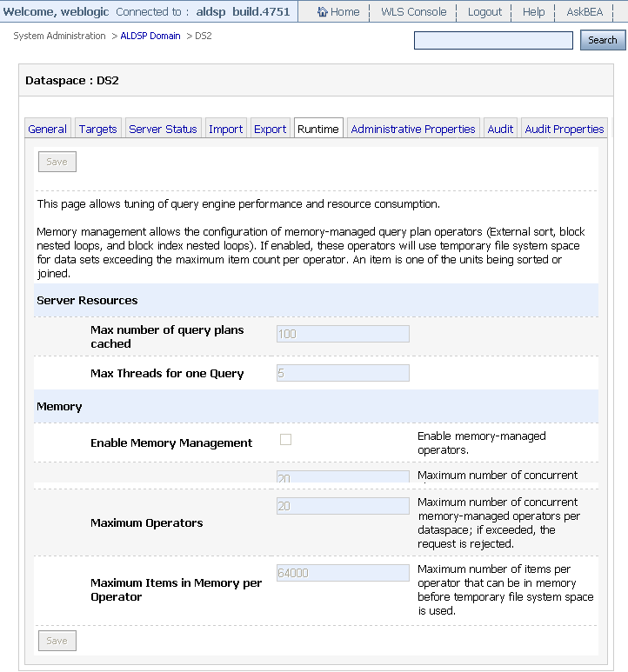This screenshot has height=672, width=628.
Task: Click Logout in the top bar
Action: (484, 12)
